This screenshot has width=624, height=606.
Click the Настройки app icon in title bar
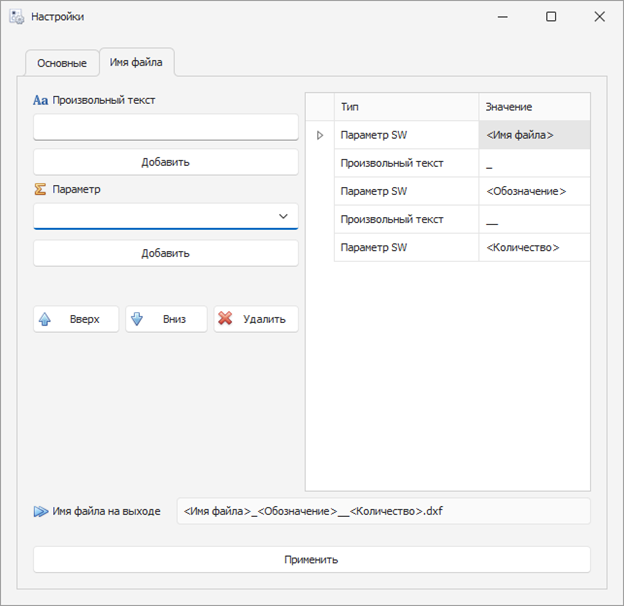[16, 17]
